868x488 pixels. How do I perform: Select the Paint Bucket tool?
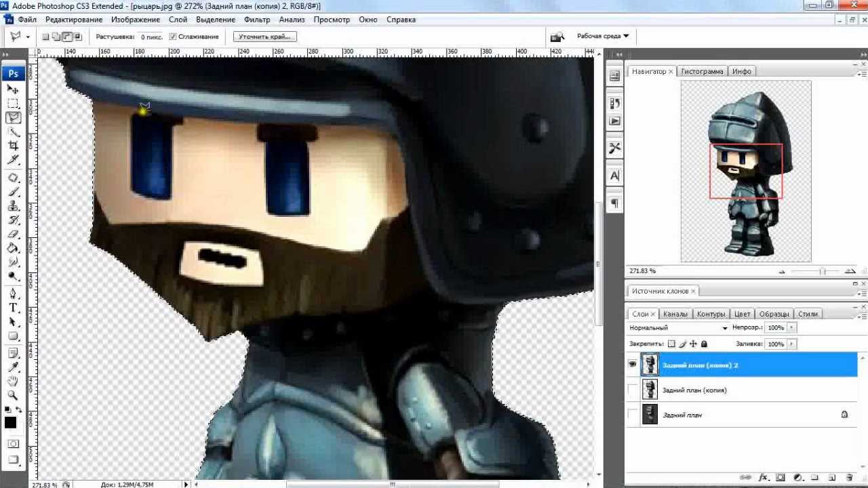13,249
